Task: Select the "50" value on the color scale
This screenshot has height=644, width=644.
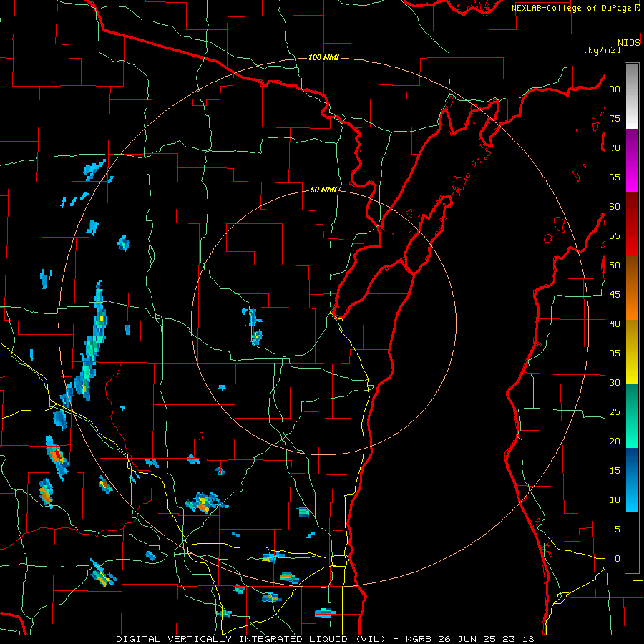Action: pos(615,265)
